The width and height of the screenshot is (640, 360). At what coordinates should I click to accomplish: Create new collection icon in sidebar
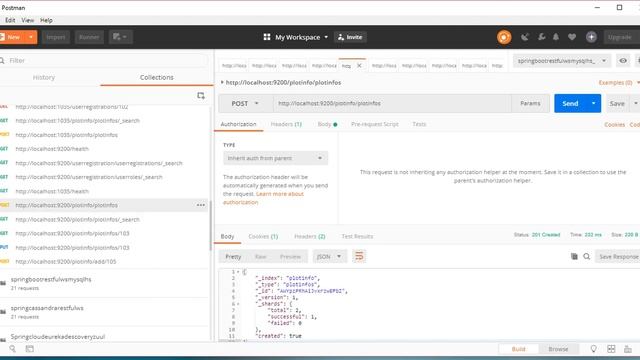[x=201, y=96]
